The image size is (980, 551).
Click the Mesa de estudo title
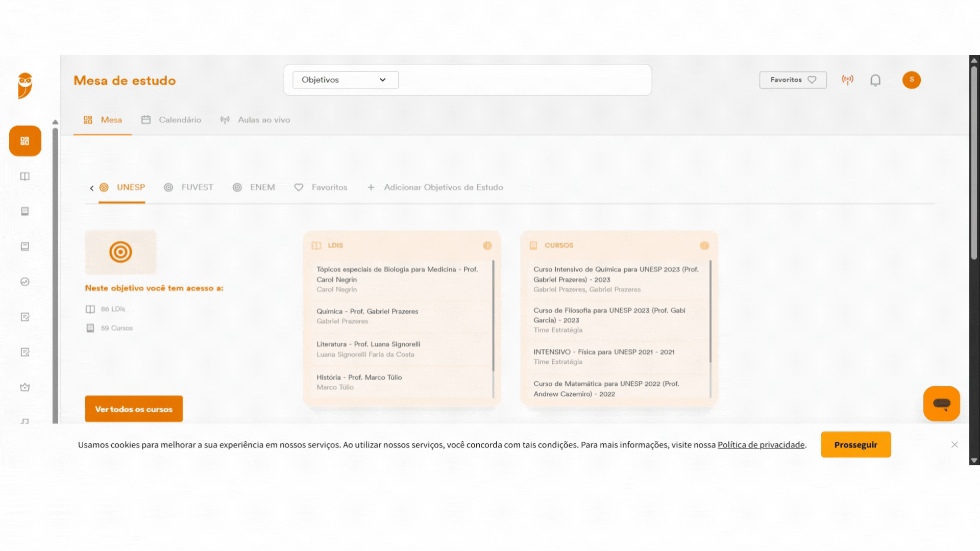[125, 81]
